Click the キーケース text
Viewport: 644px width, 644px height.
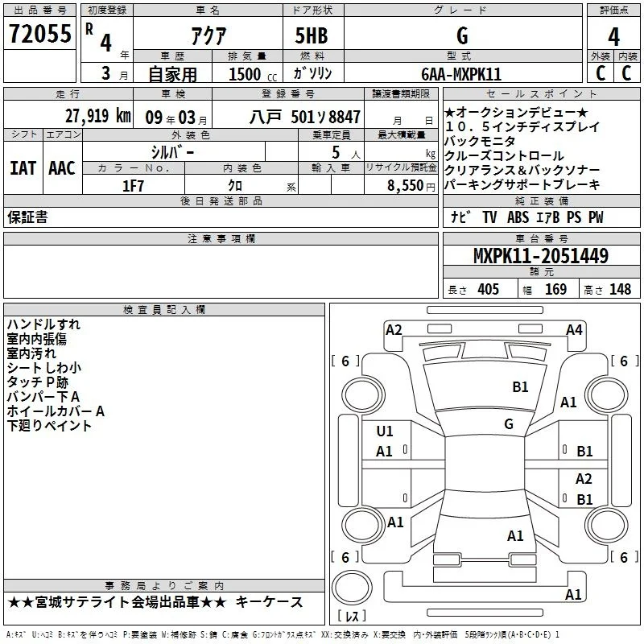click(270, 602)
